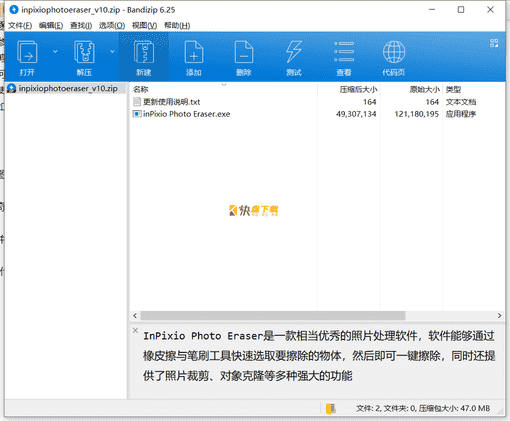The width and height of the screenshot is (510, 421).
Task: Click the horizontal scrollbar thumb
Action: tap(273, 315)
